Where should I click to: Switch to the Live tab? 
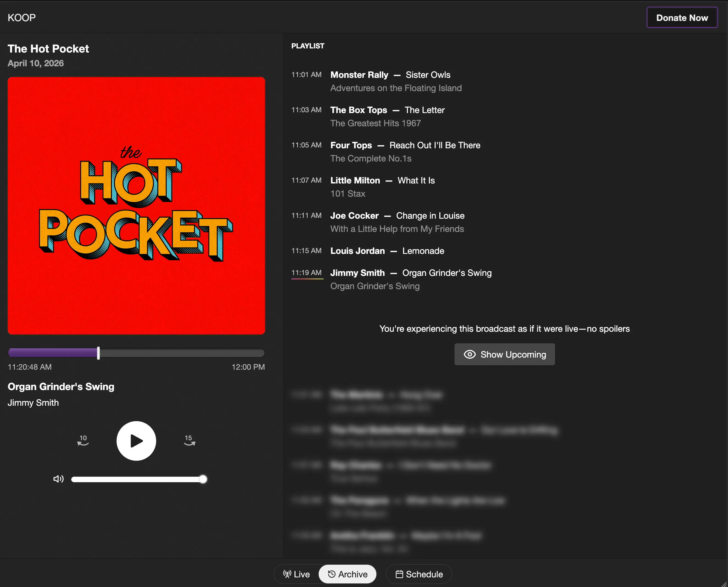(296, 574)
